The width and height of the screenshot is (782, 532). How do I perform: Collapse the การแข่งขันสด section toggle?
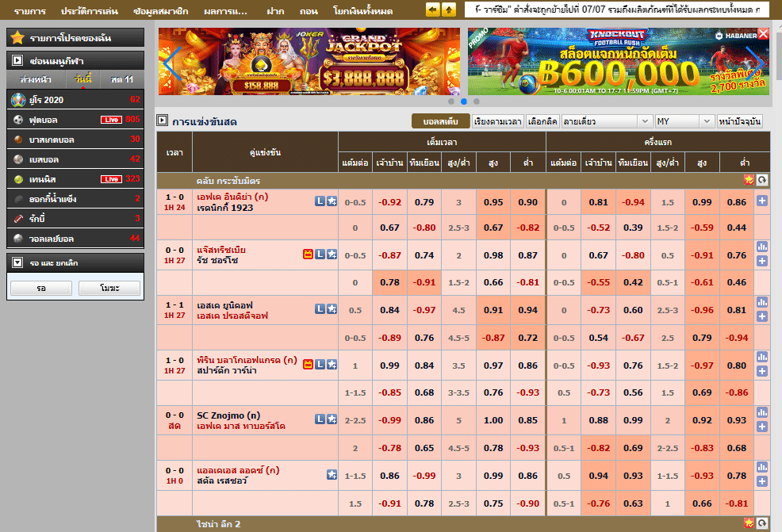pyautogui.click(x=162, y=121)
